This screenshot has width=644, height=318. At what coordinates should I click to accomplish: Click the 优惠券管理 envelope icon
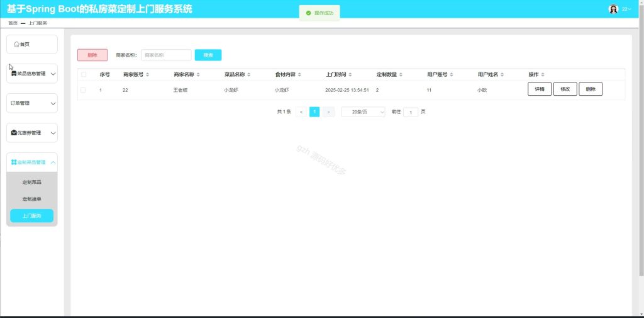[14, 133]
